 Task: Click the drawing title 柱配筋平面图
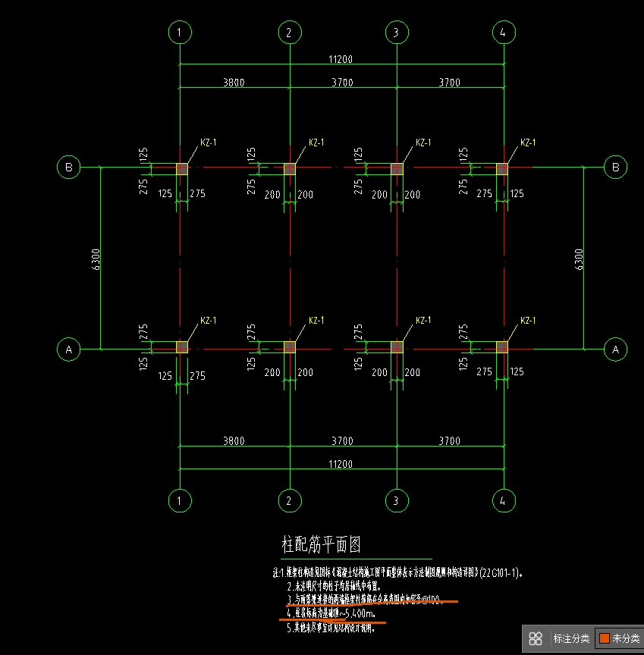pos(321,545)
